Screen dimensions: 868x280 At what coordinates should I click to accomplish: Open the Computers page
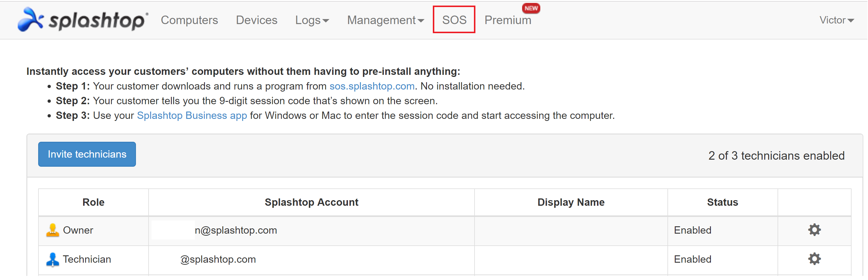[189, 20]
